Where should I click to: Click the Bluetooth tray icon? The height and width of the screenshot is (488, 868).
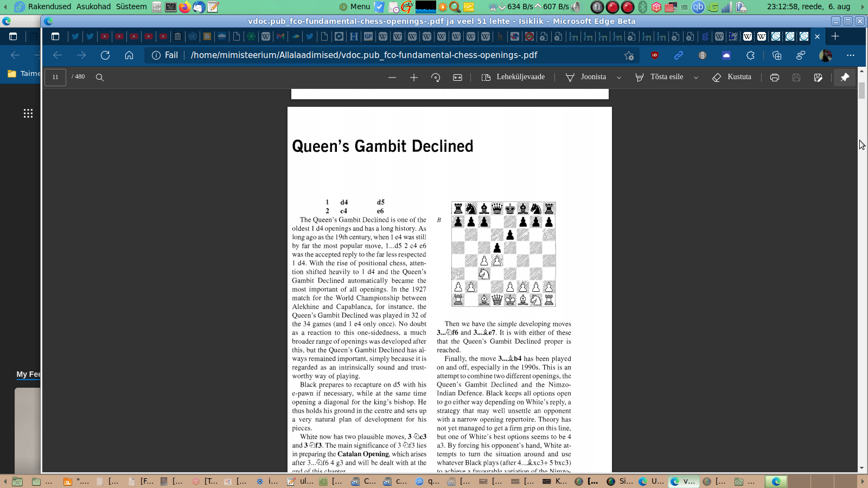click(642, 7)
